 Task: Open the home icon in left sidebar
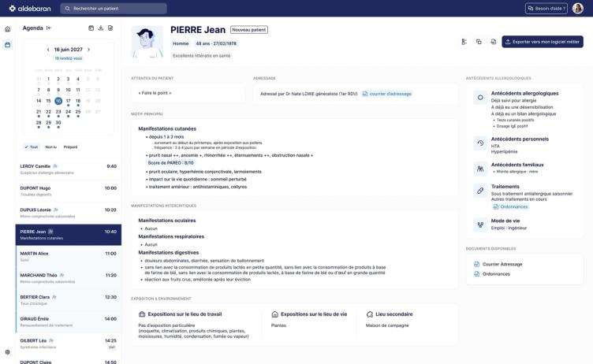(8, 29)
